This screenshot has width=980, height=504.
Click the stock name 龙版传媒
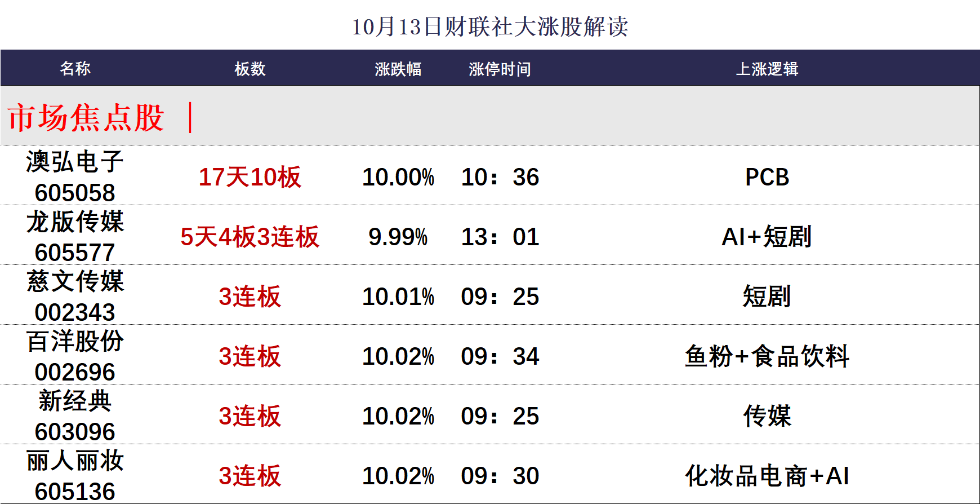click(75, 222)
